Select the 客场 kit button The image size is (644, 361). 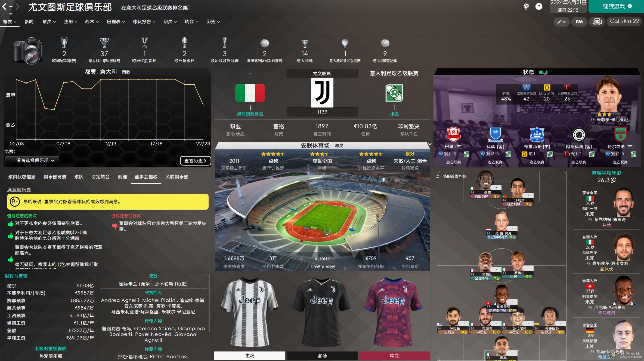(322, 356)
